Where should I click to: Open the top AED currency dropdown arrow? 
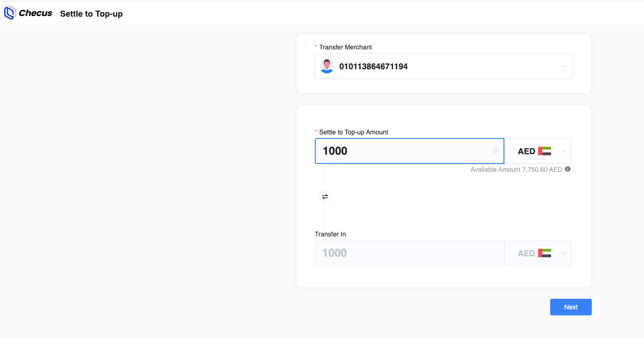click(x=563, y=151)
